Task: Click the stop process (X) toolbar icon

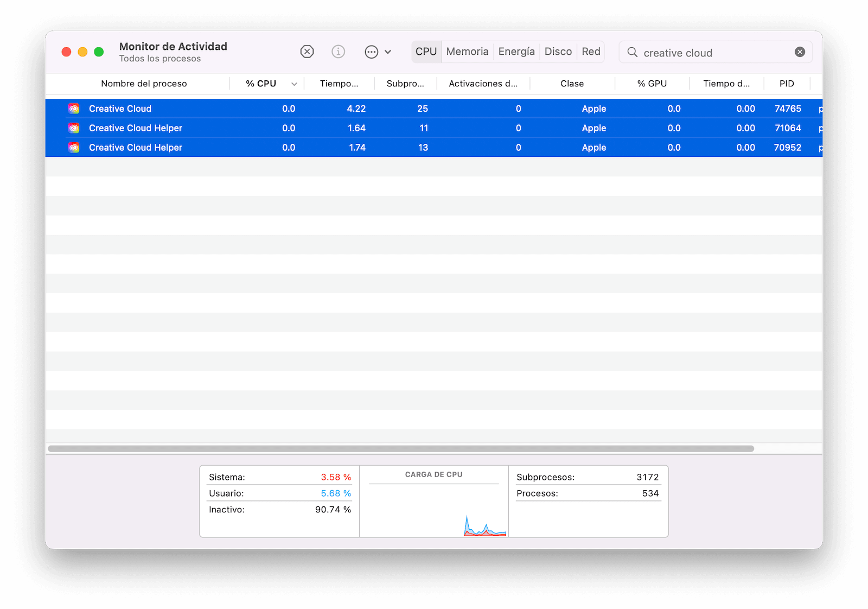Action: click(307, 52)
